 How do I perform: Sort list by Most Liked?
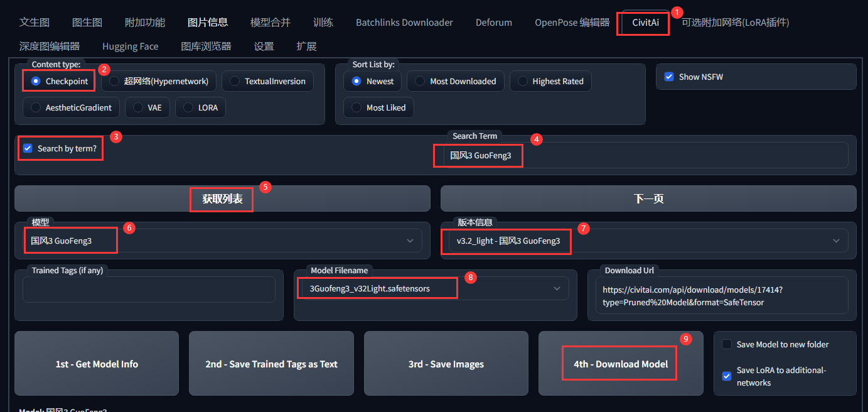coord(378,107)
